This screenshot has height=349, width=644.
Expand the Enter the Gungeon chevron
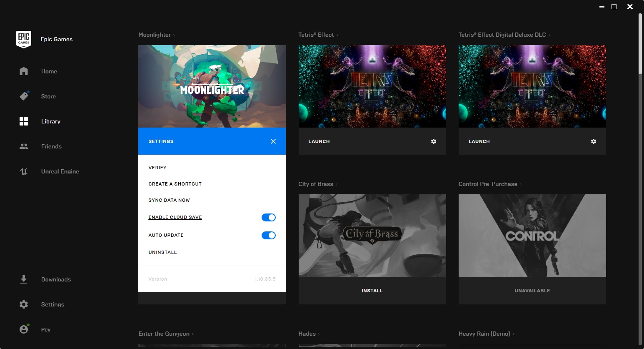point(192,334)
